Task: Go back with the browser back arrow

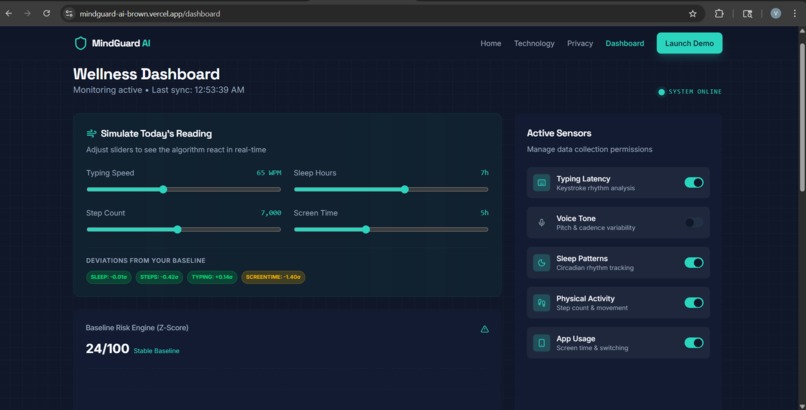Action: (9, 13)
